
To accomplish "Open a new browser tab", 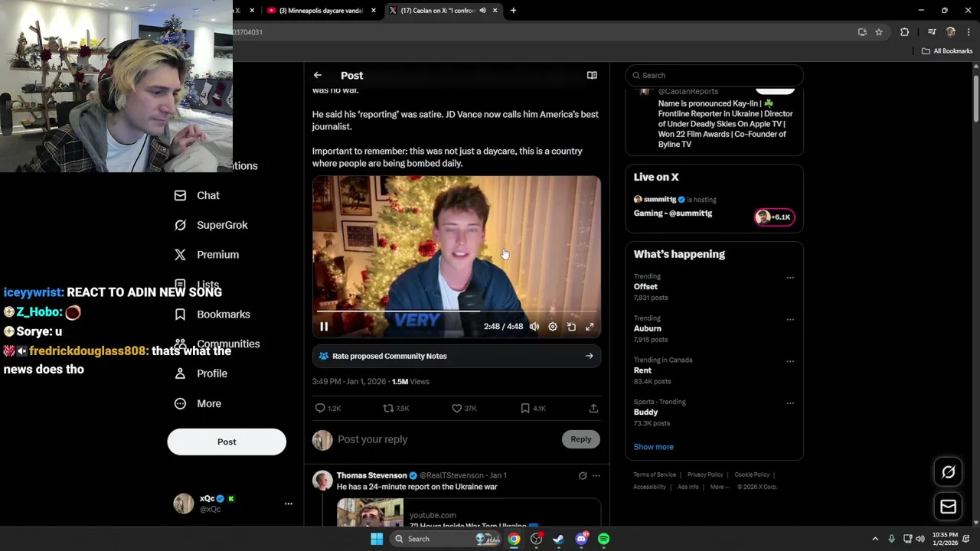I will (x=513, y=11).
